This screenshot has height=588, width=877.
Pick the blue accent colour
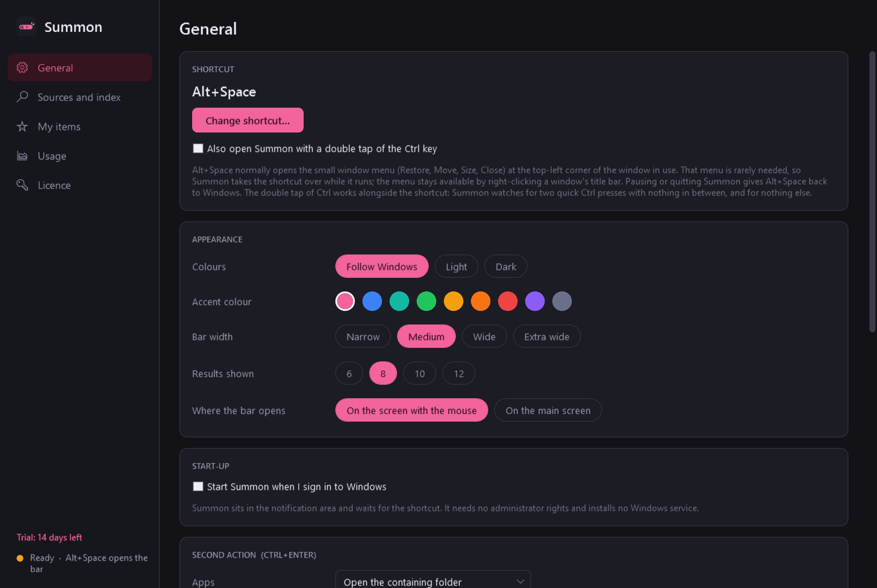(372, 301)
